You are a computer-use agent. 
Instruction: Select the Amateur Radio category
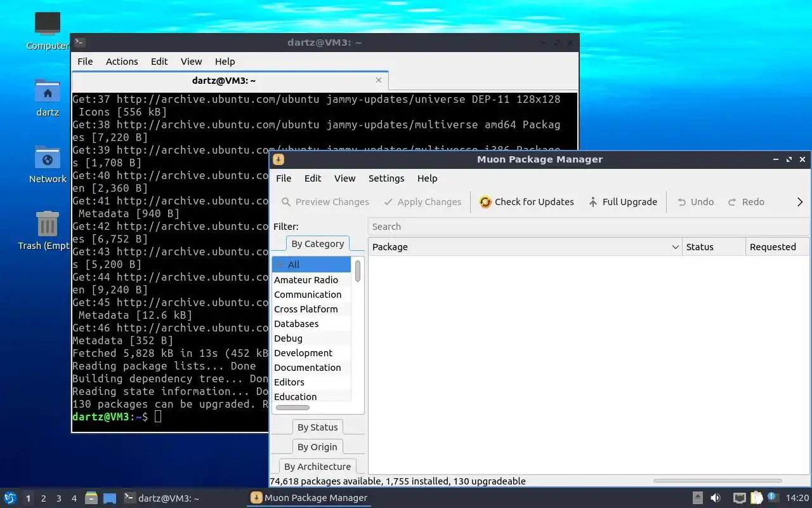click(311, 280)
